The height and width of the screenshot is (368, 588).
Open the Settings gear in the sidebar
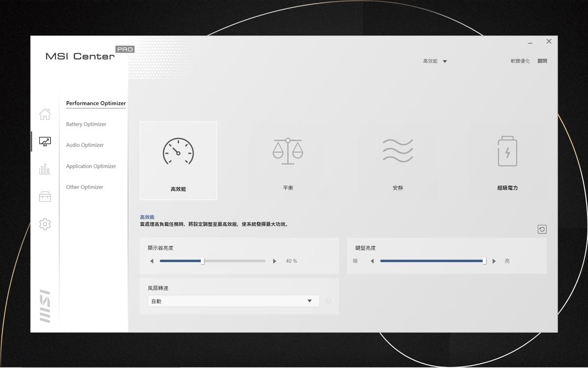[45, 224]
